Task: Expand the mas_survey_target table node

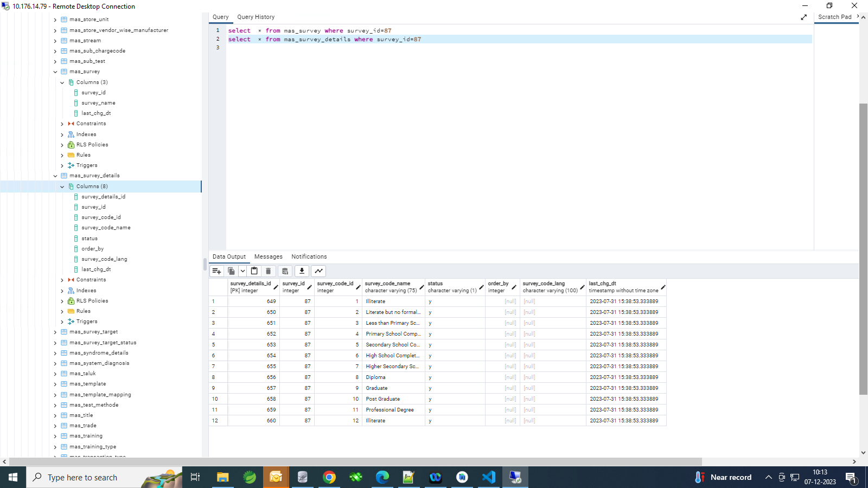Action: (55, 332)
